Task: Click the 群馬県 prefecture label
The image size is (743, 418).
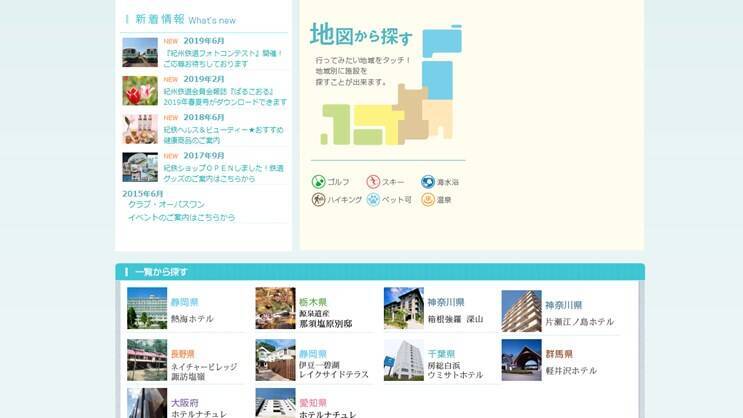Action: coord(559,354)
